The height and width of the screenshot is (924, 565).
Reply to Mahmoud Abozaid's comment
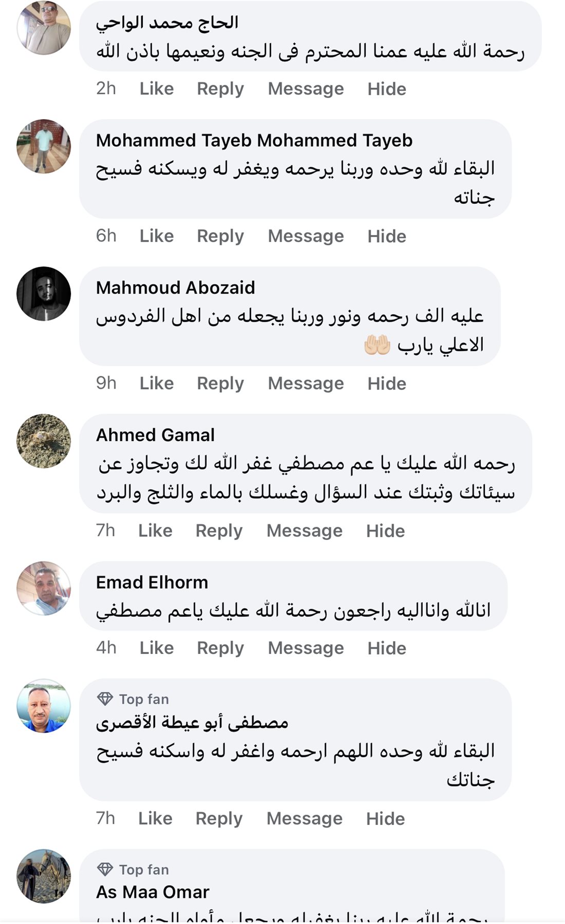pos(220,383)
